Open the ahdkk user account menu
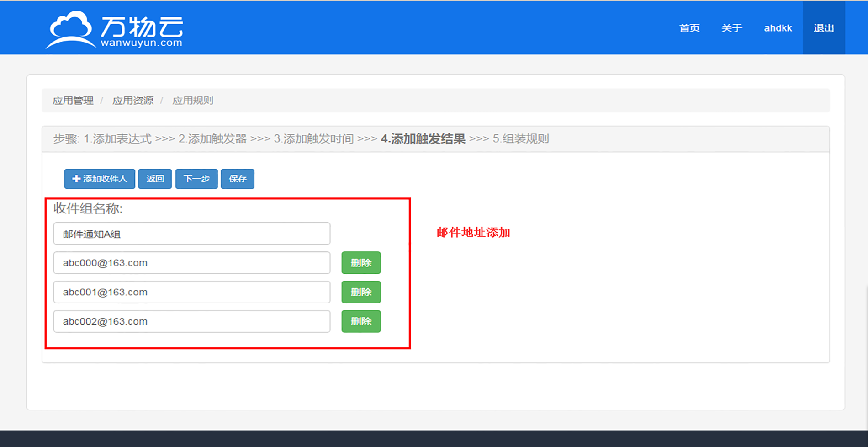The width and height of the screenshot is (868, 447). coord(778,28)
